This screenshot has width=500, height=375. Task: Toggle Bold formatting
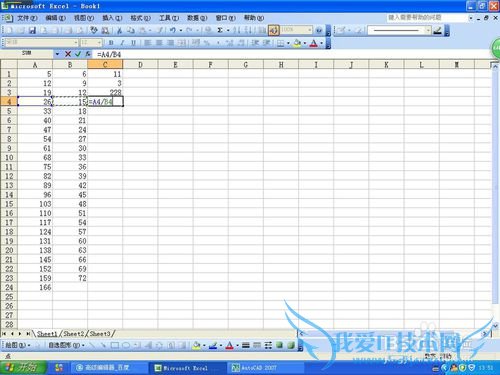point(111,43)
